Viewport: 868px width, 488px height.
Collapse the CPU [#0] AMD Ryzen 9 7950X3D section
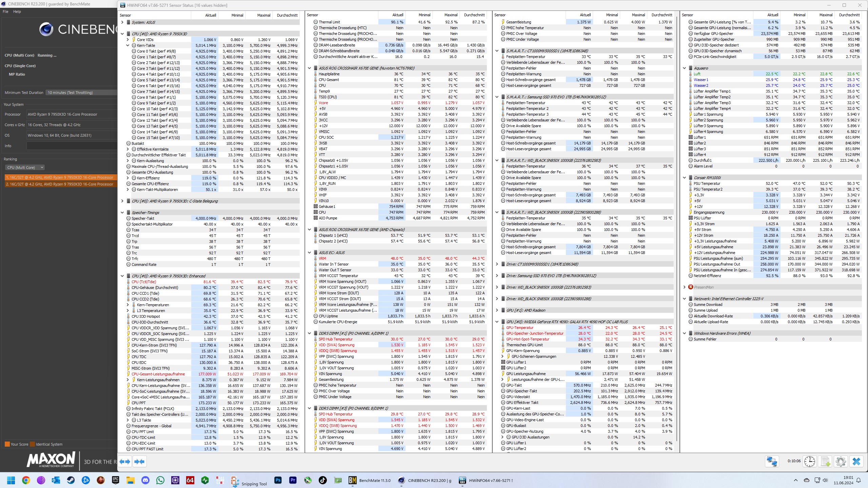(x=122, y=34)
